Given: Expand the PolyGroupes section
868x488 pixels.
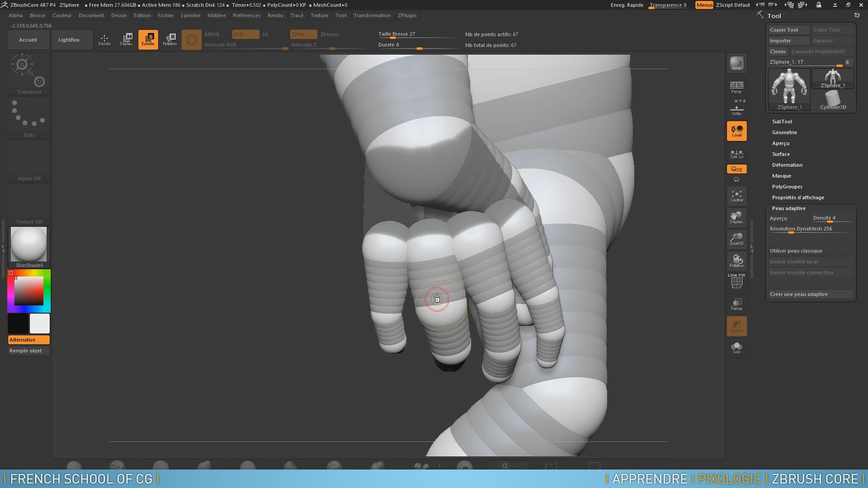Looking at the screenshot, I should tap(787, 187).
